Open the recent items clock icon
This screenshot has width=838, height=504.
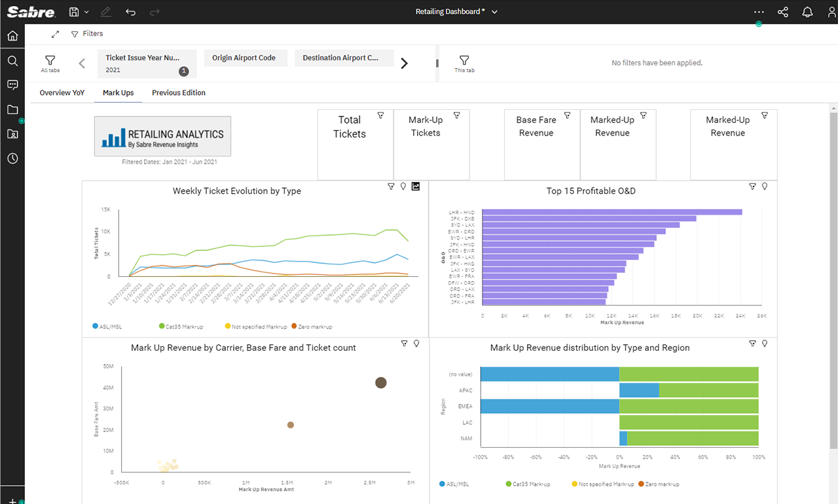12,158
